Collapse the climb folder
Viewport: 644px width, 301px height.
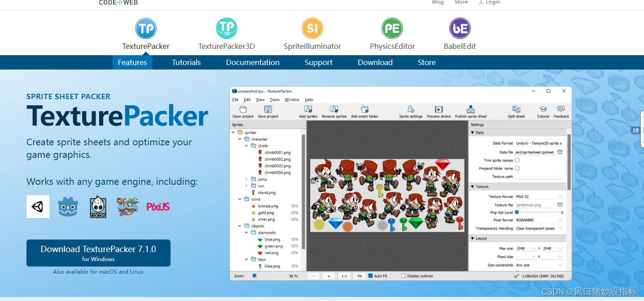(x=246, y=146)
